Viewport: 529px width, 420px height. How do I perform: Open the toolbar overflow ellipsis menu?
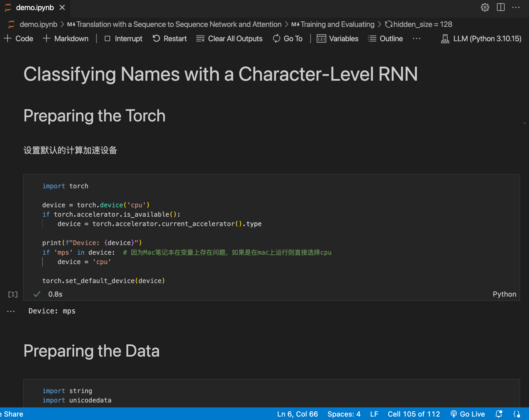[x=417, y=38]
